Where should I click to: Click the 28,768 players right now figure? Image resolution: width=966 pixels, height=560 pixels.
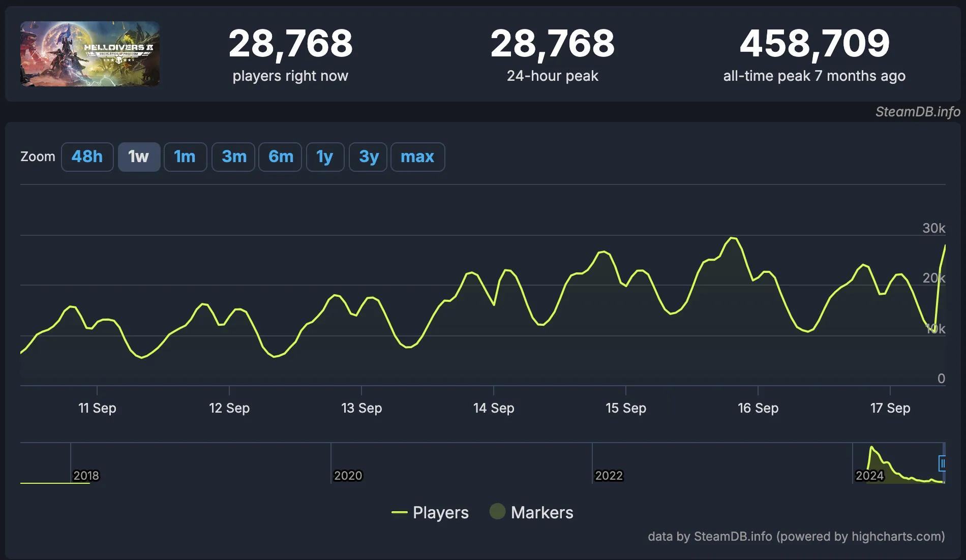(290, 43)
